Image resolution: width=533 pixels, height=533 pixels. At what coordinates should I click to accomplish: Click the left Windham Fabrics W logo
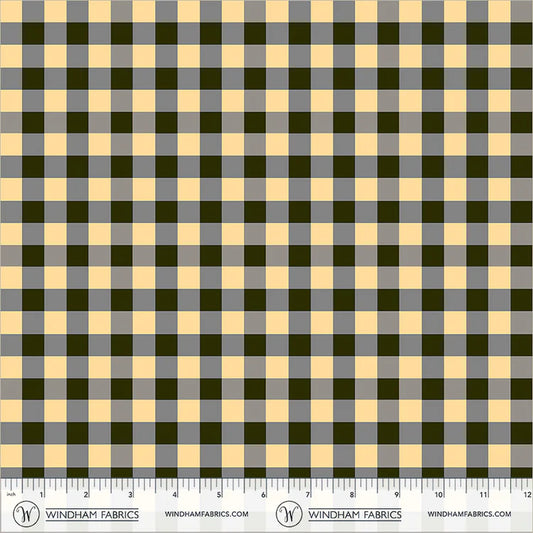(26, 514)
